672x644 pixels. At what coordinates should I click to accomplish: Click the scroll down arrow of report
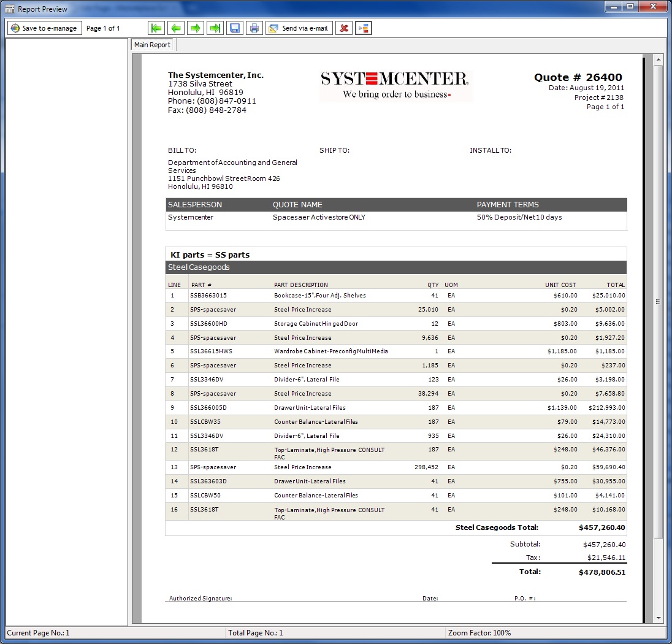[659, 618]
